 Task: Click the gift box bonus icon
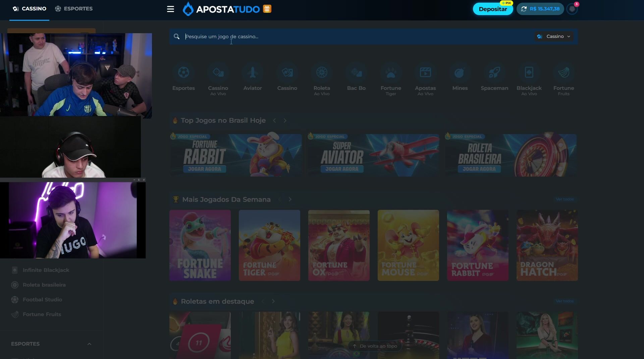(x=267, y=9)
